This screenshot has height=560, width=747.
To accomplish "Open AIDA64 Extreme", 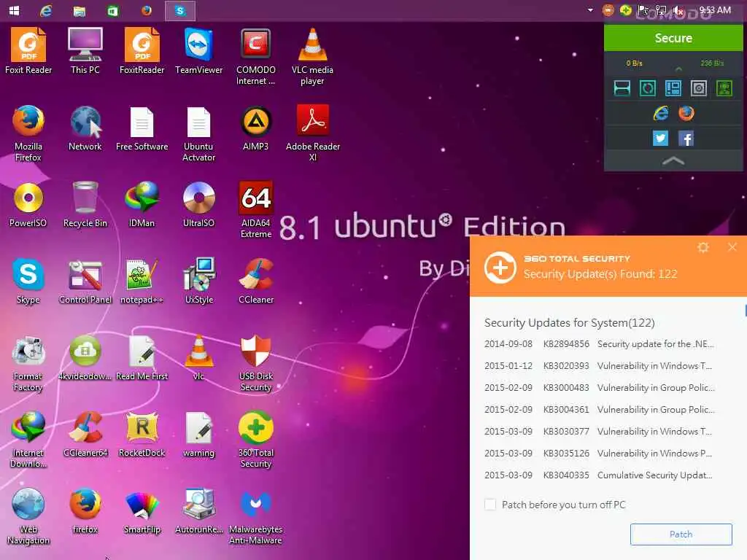I will click(x=256, y=209).
